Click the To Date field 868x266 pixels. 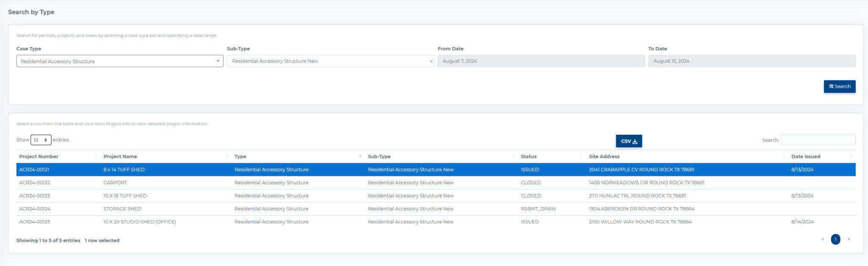pyautogui.click(x=751, y=61)
